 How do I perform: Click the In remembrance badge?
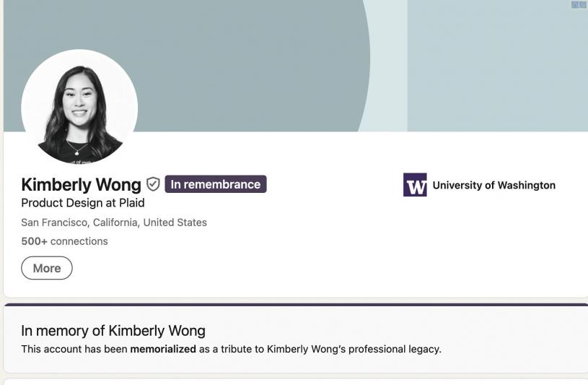[216, 184]
